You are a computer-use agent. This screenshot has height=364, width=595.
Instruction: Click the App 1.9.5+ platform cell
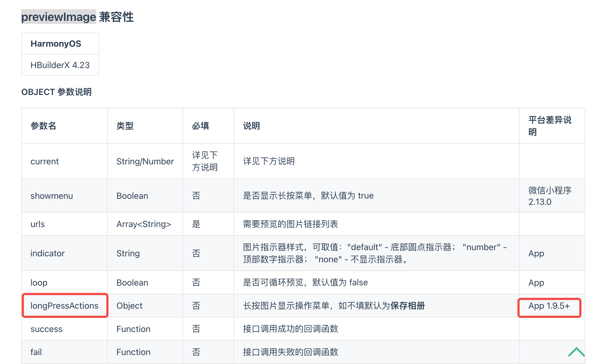[x=549, y=306]
